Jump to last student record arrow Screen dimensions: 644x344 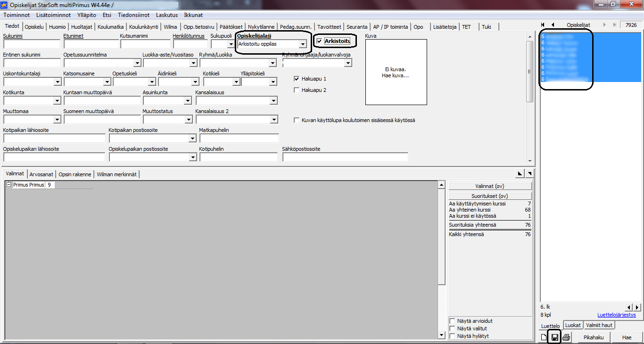(x=614, y=25)
